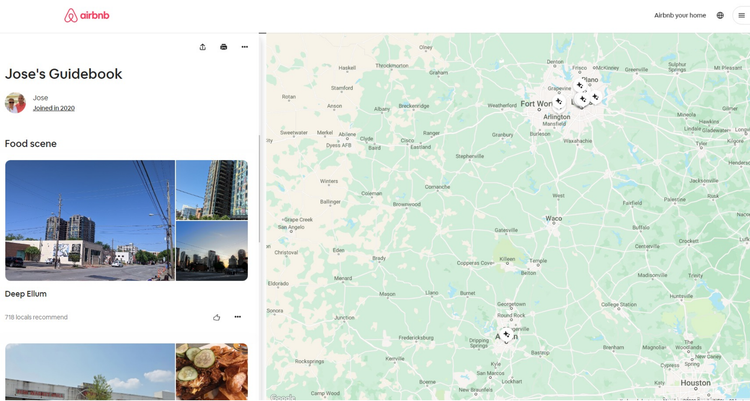Open the food dish photo thumbnail
The height and width of the screenshot is (401, 750).
[212, 372]
